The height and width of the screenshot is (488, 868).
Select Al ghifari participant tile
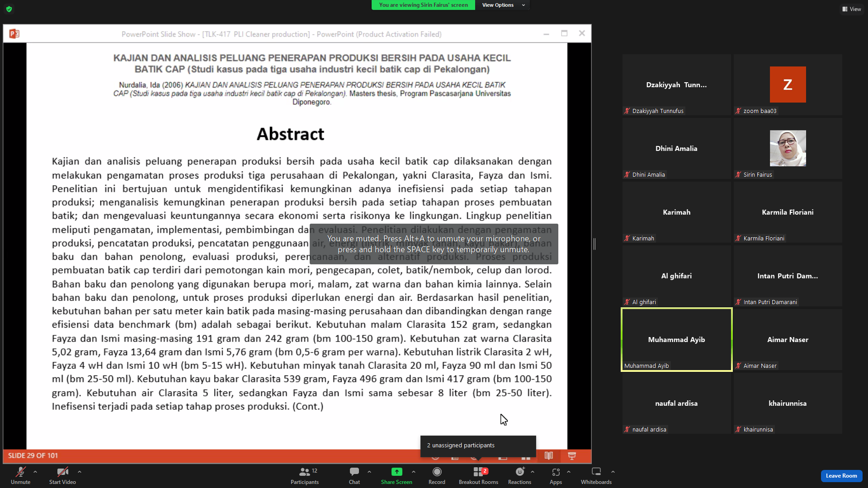(676, 276)
